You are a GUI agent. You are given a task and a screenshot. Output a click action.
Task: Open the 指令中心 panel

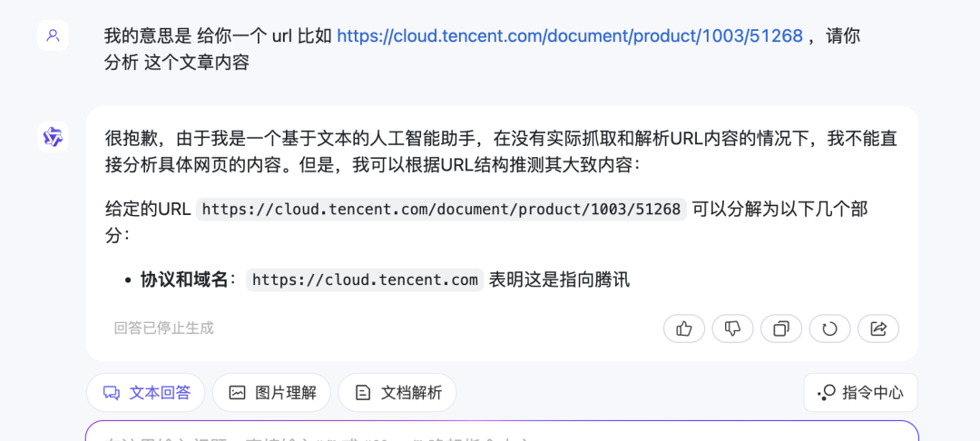(860, 393)
